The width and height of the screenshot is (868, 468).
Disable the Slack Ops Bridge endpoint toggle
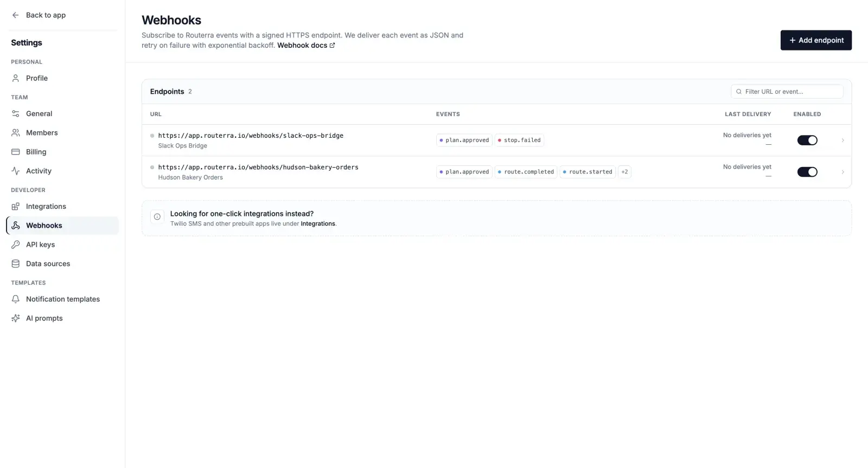coord(807,140)
